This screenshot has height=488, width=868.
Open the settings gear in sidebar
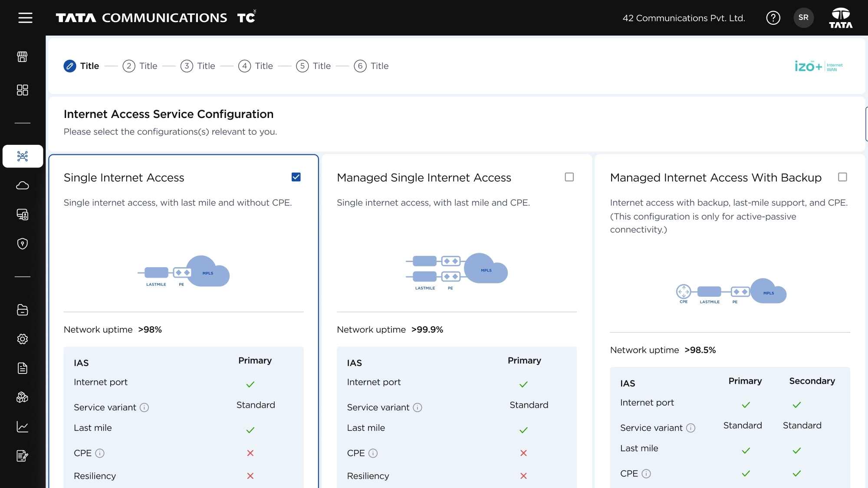23,339
